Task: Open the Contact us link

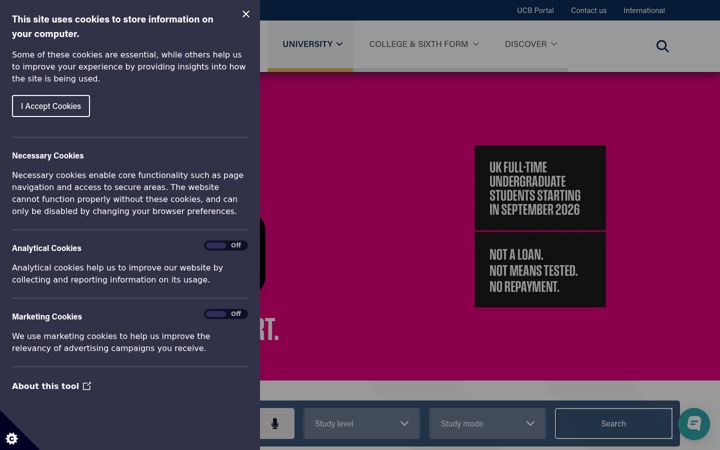Action: click(x=588, y=10)
